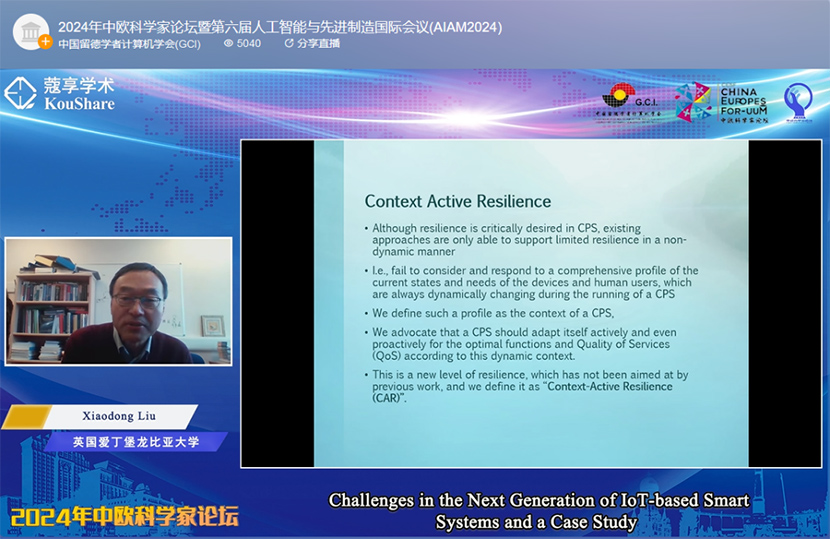Click the share arrow icon
Screen dimensions: 830x539
tap(289, 43)
